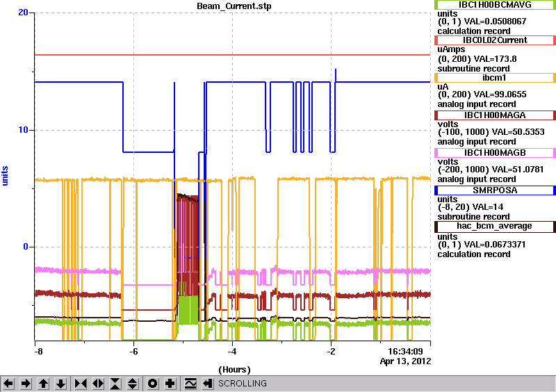Image resolution: width=556 pixels, height=392 pixels.
Task: Click the vertical zoom-in hourglass icon
Action: (115, 384)
